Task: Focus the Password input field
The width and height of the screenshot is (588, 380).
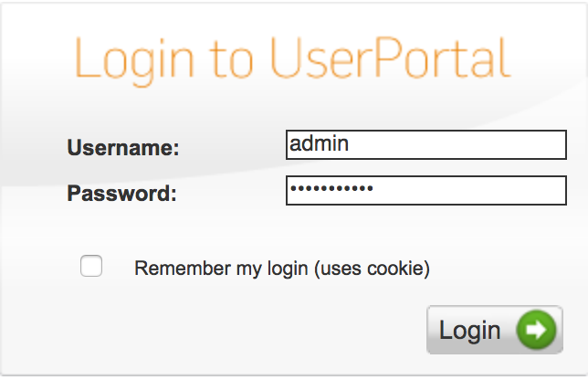Action: tap(426, 190)
